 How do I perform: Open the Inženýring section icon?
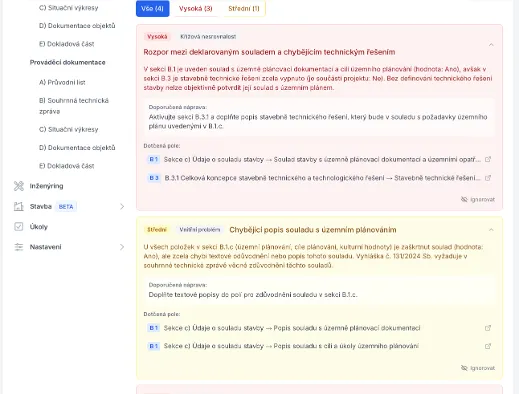point(19,186)
